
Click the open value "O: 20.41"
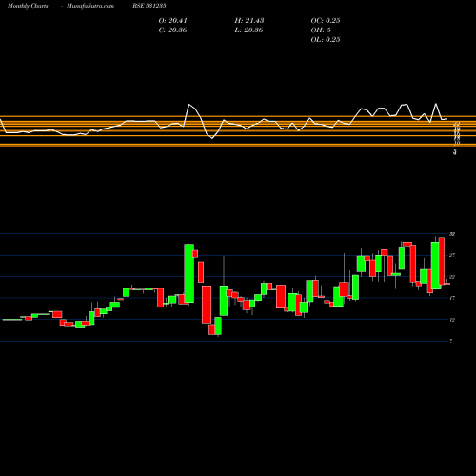pyautogui.click(x=173, y=21)
